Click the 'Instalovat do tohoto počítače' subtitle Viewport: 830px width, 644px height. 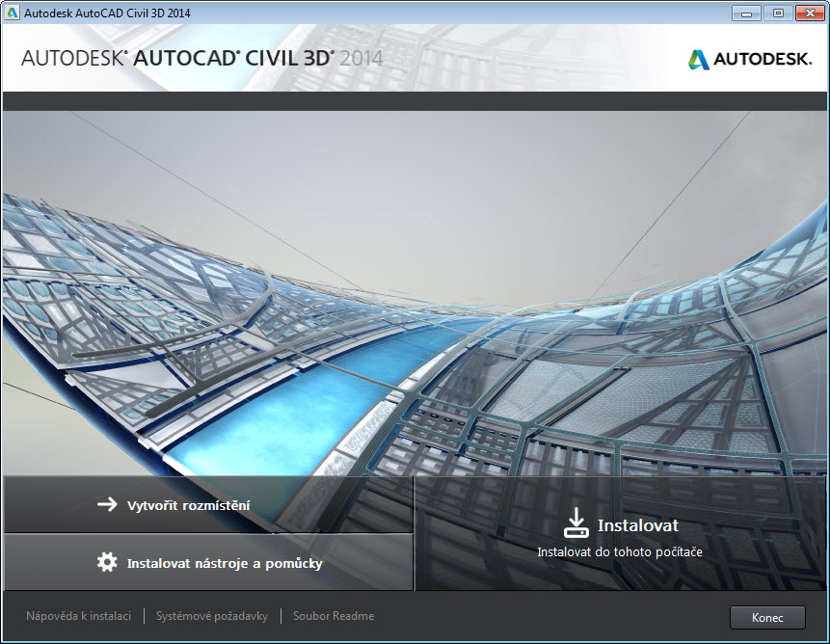point(620,551)
